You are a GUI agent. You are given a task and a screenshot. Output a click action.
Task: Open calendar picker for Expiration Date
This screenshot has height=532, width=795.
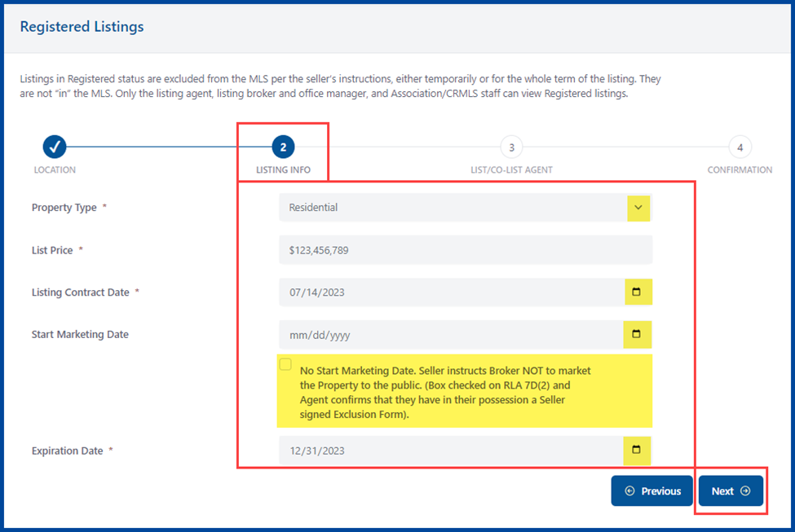638,450
